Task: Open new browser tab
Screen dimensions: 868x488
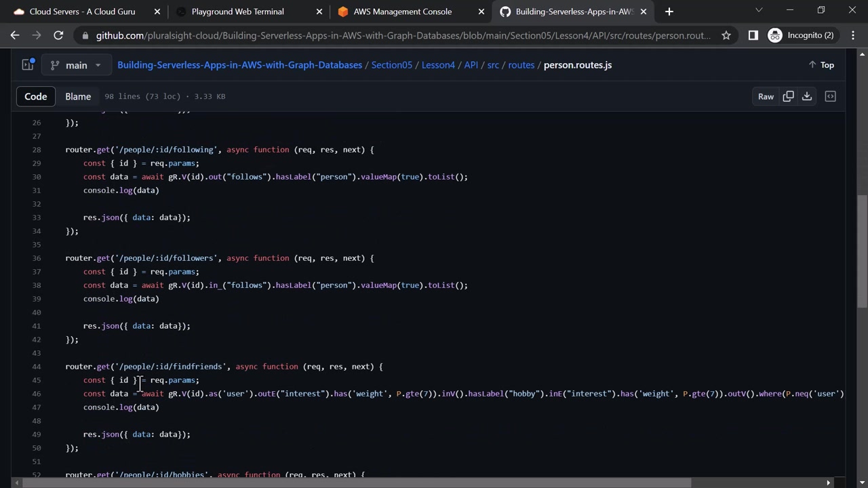Action: point(669,12)
